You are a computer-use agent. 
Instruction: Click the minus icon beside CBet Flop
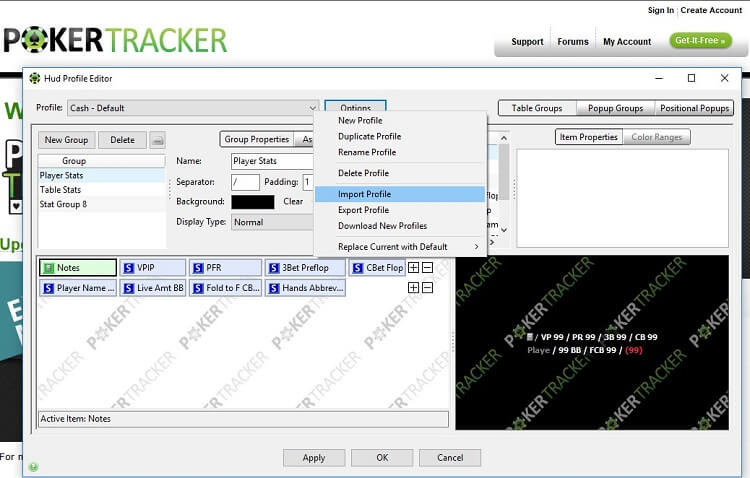point(428,267)
